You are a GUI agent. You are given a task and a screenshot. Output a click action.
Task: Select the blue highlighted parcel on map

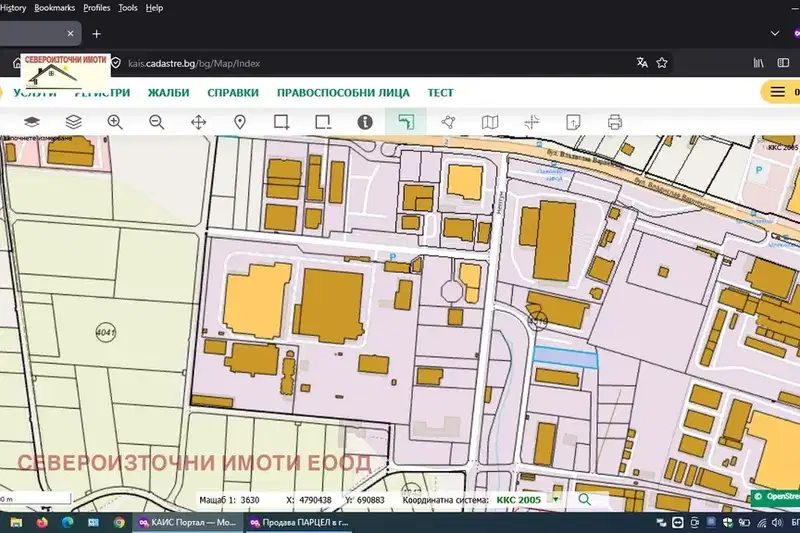coord(565,358)
